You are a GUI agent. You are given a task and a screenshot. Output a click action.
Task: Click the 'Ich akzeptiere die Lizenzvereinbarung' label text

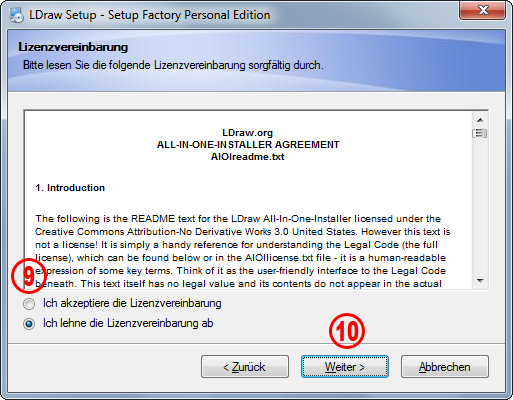pos(132,303)
